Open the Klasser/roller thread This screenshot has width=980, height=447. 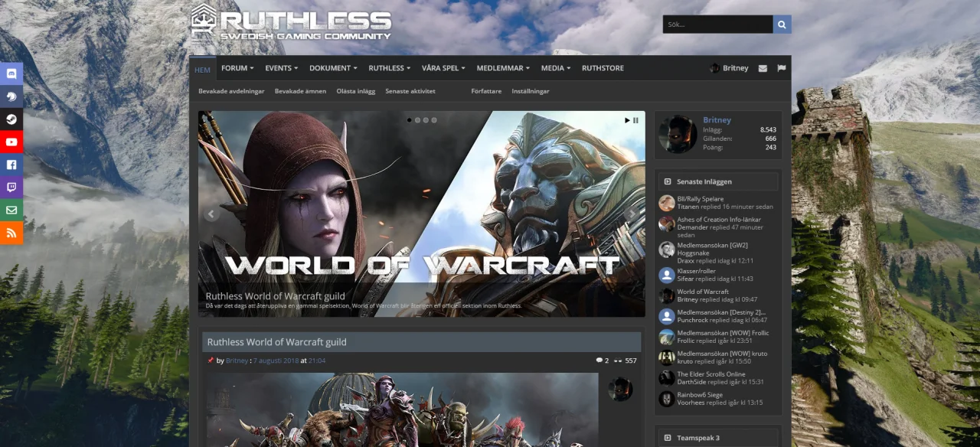pyautogui.click(x=696, y=271)
